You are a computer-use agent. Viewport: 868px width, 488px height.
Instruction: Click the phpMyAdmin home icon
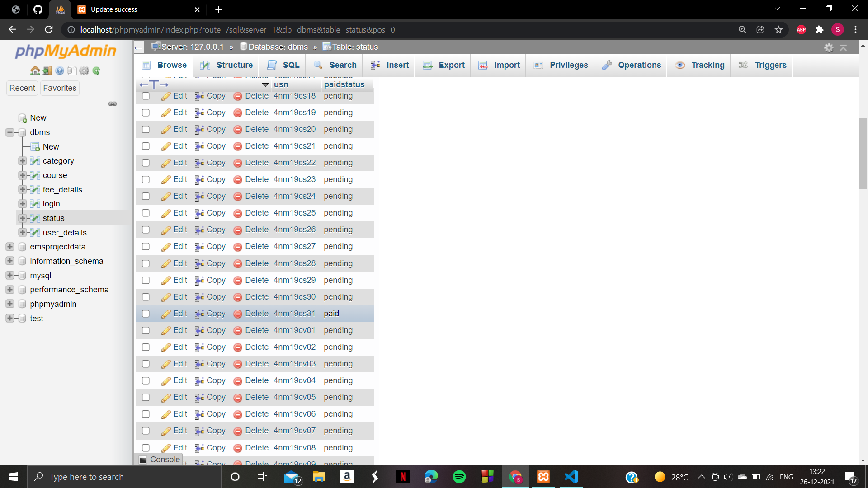(x=35, y=71)
